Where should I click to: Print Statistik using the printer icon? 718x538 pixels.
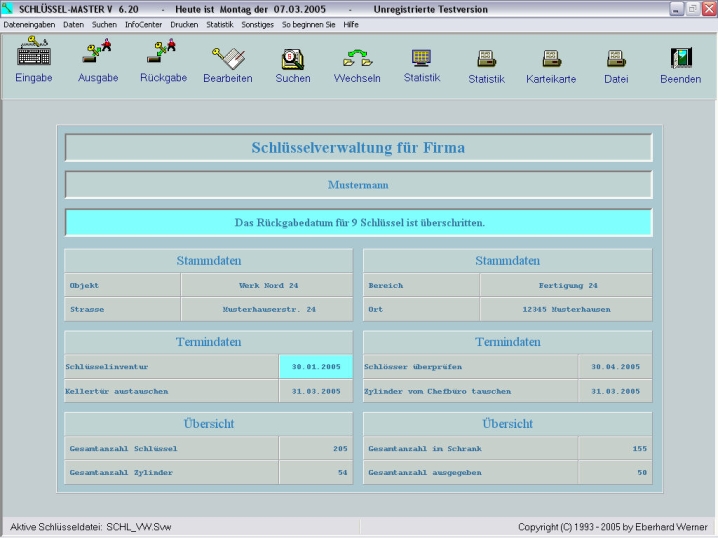(486, 59)
